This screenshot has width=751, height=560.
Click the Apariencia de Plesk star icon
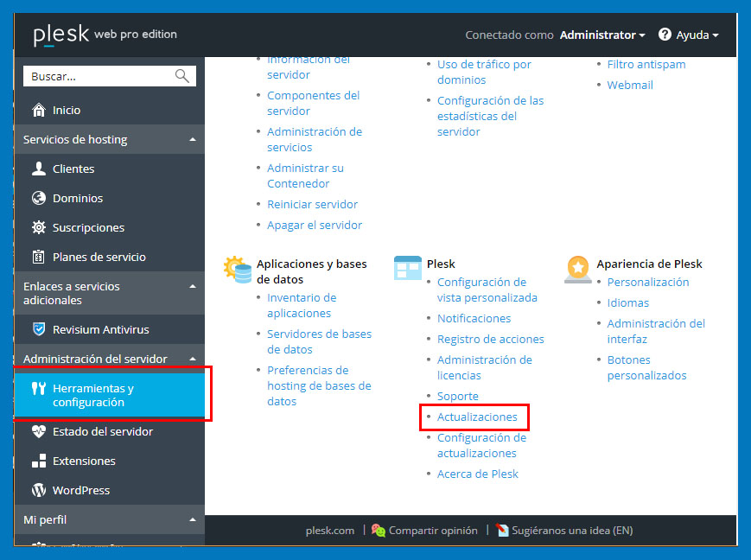[x=578, y=270]
